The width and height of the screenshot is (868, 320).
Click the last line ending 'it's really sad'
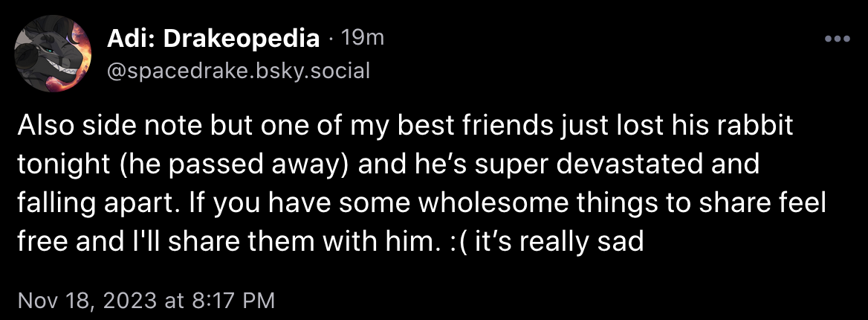[331, 242]
